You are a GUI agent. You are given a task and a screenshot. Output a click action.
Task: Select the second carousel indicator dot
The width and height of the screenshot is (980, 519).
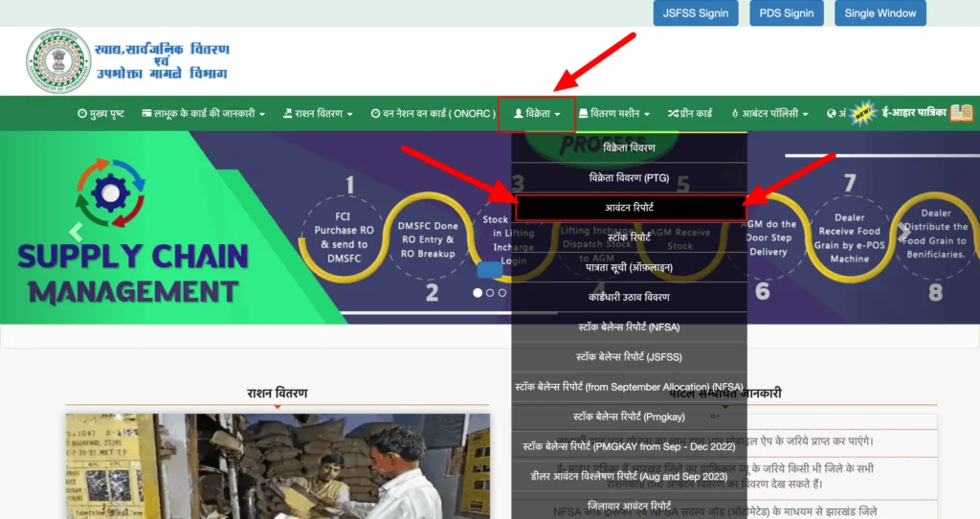pos(490,293)
